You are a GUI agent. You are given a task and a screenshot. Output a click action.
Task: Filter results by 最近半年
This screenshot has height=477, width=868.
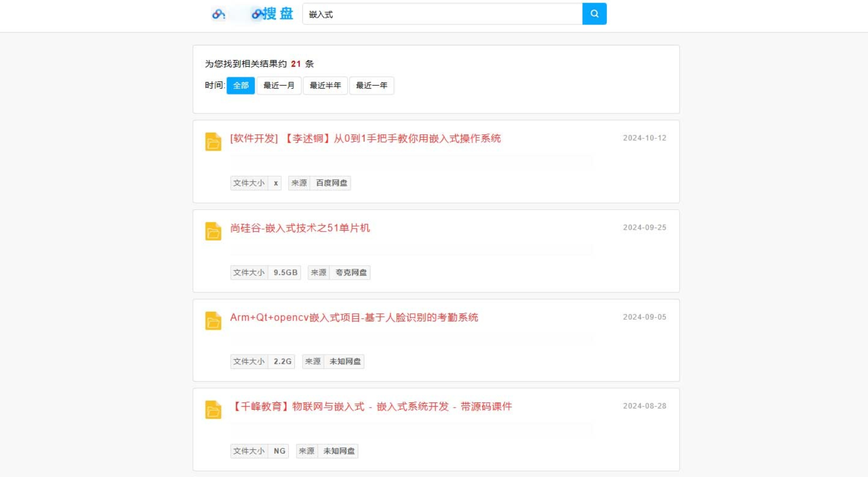pos(325,86)
